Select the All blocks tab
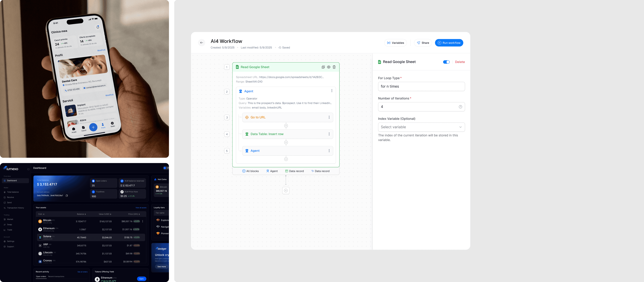The width and height of the screenshot is (644, 282). (250, 171)
